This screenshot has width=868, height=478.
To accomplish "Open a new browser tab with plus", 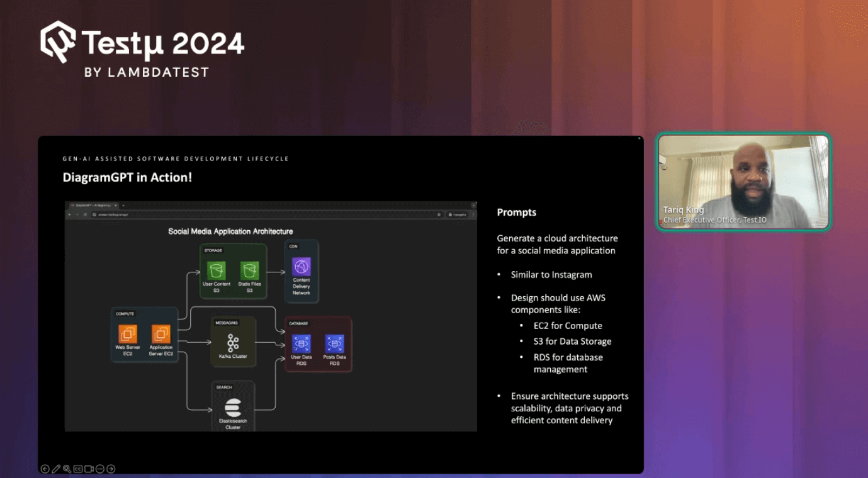I will (x=123, y=205).
